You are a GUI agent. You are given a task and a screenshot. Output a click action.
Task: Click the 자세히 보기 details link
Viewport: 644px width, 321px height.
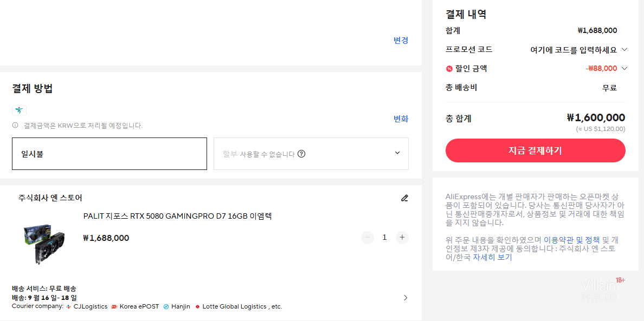(x=492, y=258)
